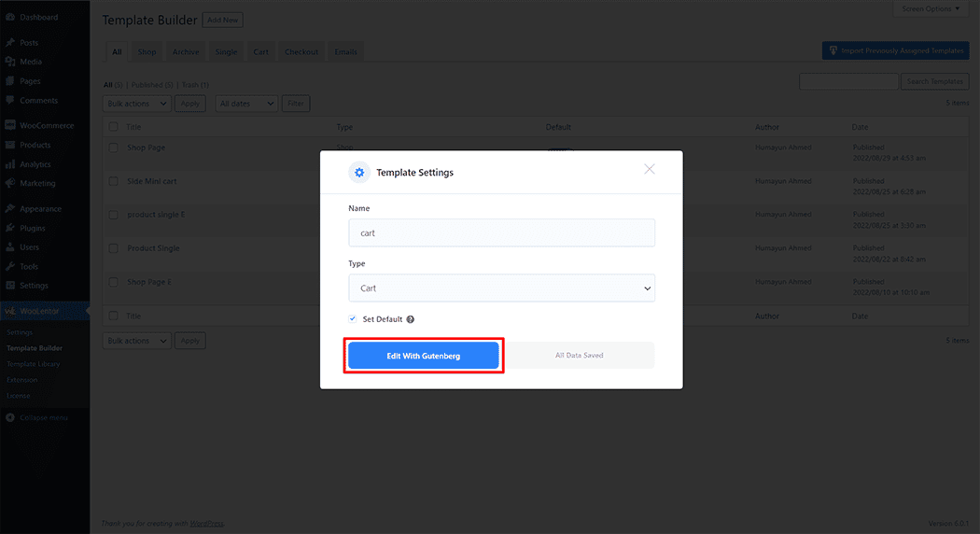
Task: Open the top Bulk actions dropdown
Action: pos(137,104)
